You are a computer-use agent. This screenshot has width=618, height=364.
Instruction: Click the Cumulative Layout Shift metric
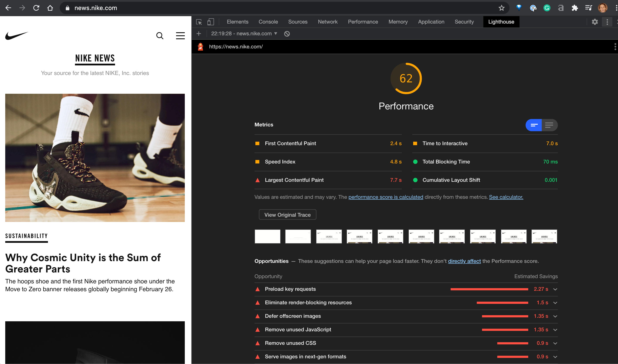(485, 180)
